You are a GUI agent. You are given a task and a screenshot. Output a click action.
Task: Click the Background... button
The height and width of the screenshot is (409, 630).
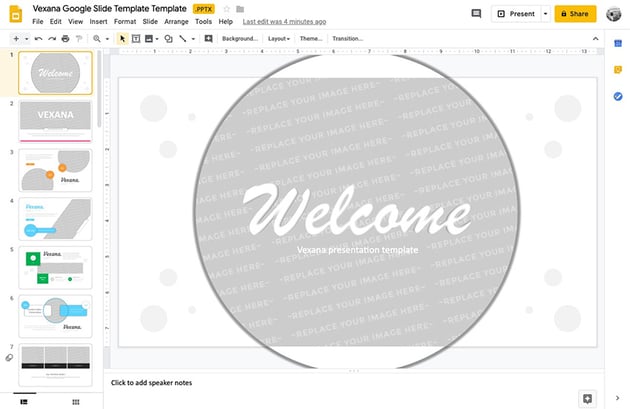tap(240, 38)
